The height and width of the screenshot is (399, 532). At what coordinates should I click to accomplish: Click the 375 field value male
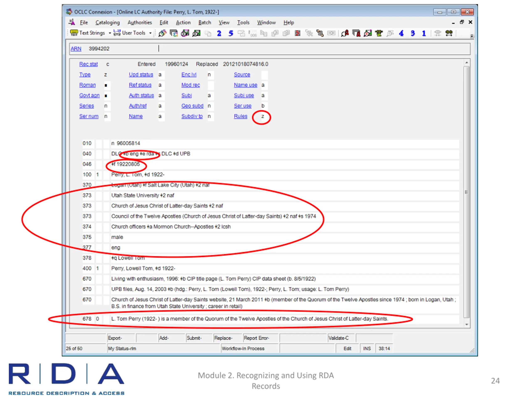point(284,237)
